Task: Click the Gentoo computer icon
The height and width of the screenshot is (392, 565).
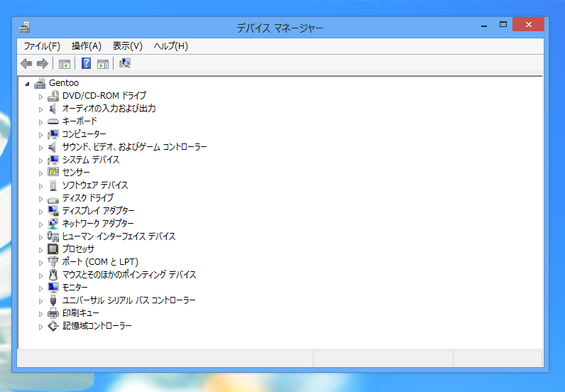Action: click(40, 83)
